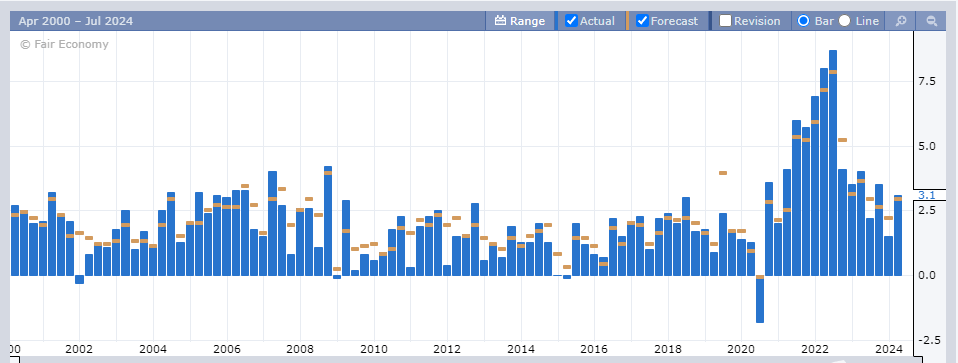The width and height of the screenshot is (958, 363).
Task: Click the negative bar in mid 2020
Action: (760, 299)
